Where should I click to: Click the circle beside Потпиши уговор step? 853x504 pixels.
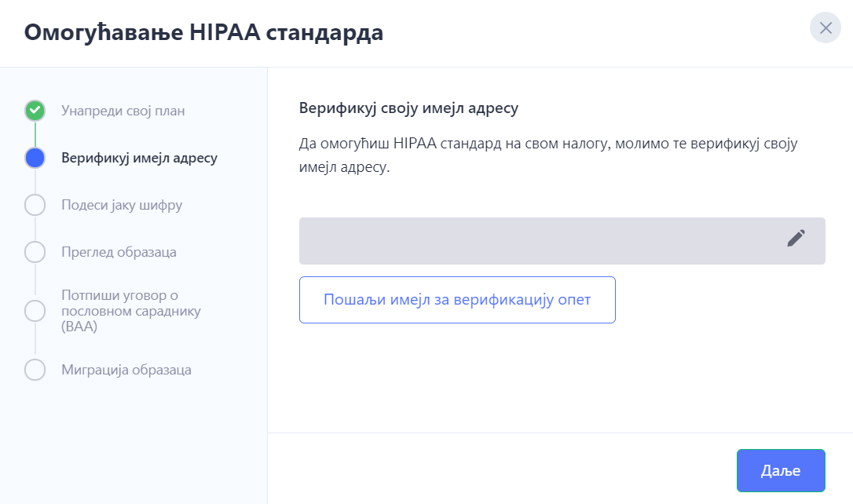pyautogui.click(x=35, y=310)
